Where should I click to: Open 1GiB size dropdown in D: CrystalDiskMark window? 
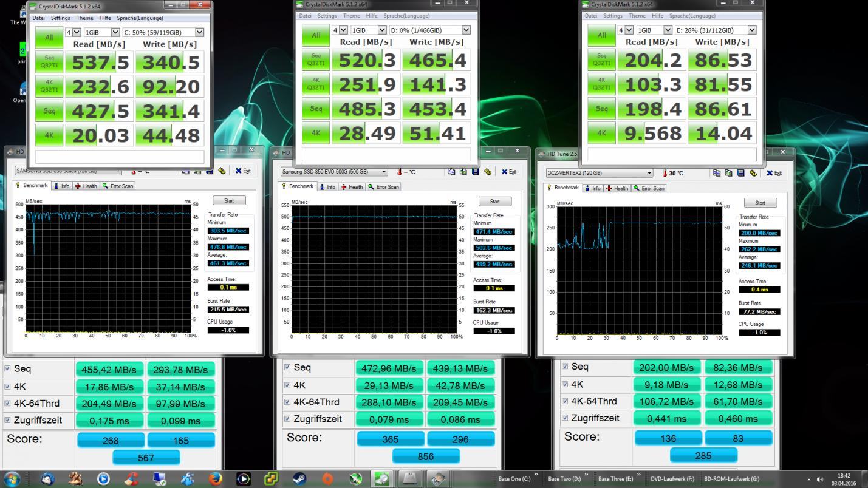tap(369, 30)
